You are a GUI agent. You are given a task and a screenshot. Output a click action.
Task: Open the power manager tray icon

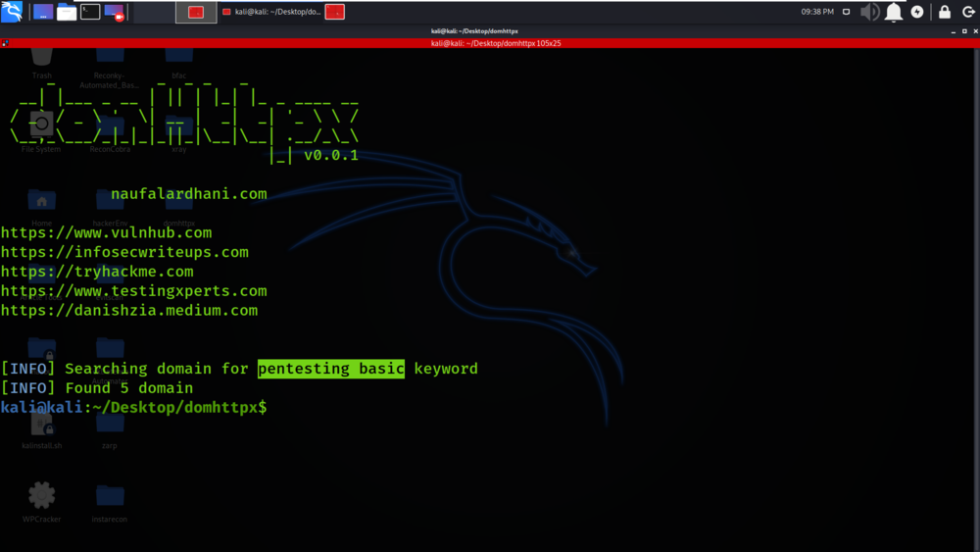[917, 12]
